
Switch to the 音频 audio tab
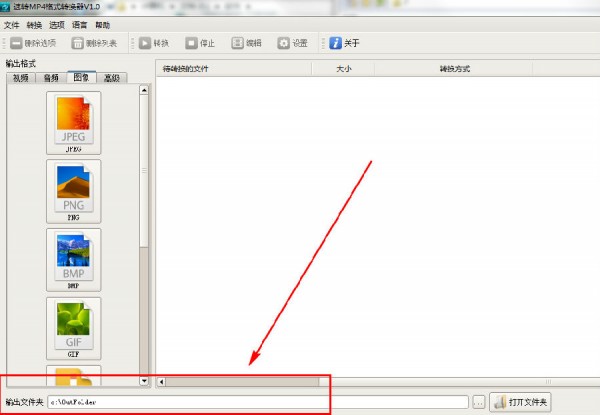pyautogui.click(x=51, y=77)
